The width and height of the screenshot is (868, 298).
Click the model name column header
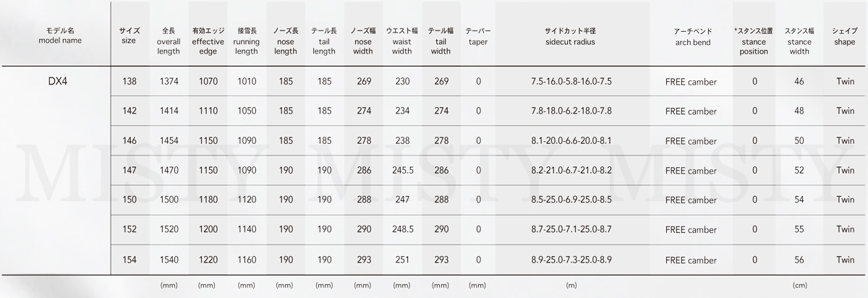pos(59,36)
